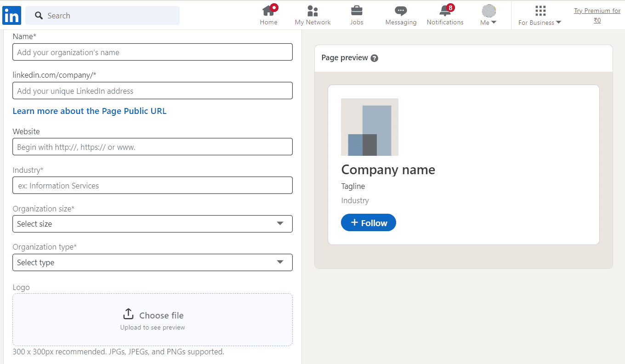
Task: Open the My Network icon
Action: [x=312, y=11]
